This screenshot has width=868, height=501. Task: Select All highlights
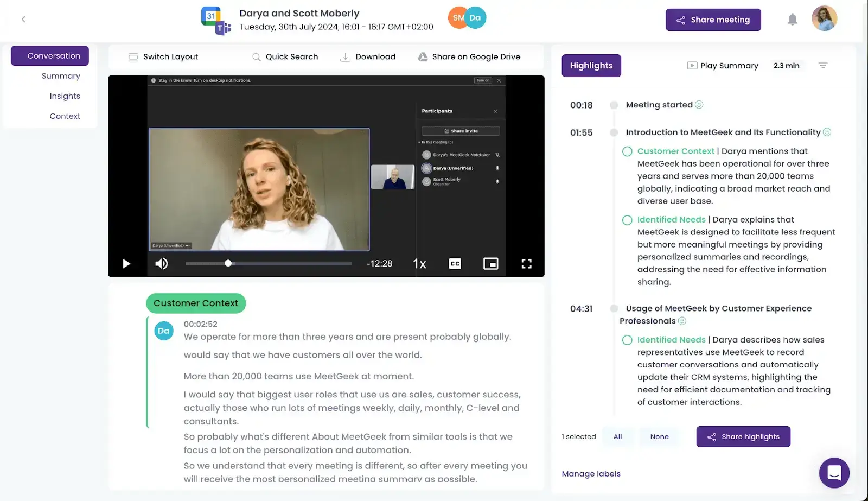(618, 437)
